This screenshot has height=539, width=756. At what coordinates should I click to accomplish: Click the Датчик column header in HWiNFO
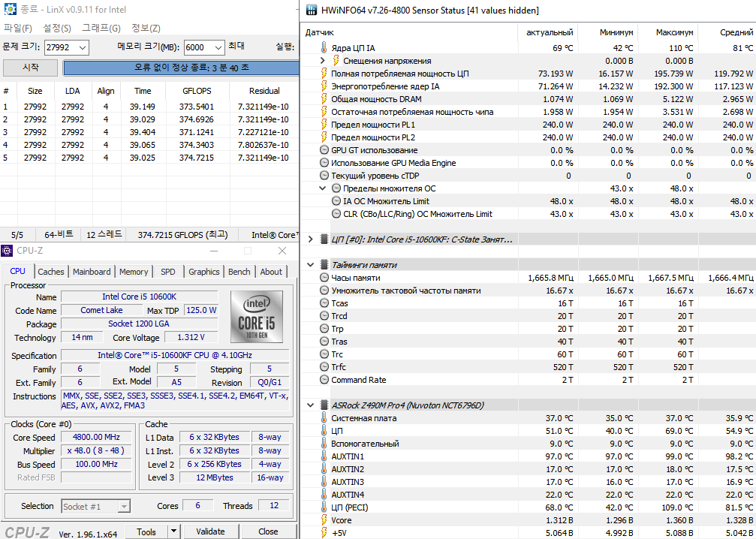click(x=410, y=32)
